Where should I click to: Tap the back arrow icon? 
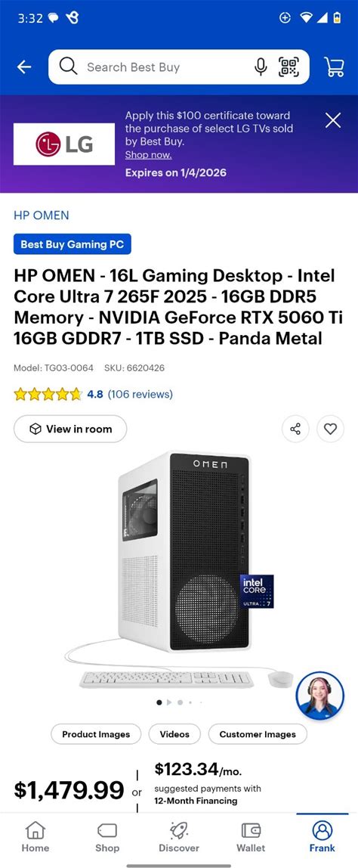24,67
